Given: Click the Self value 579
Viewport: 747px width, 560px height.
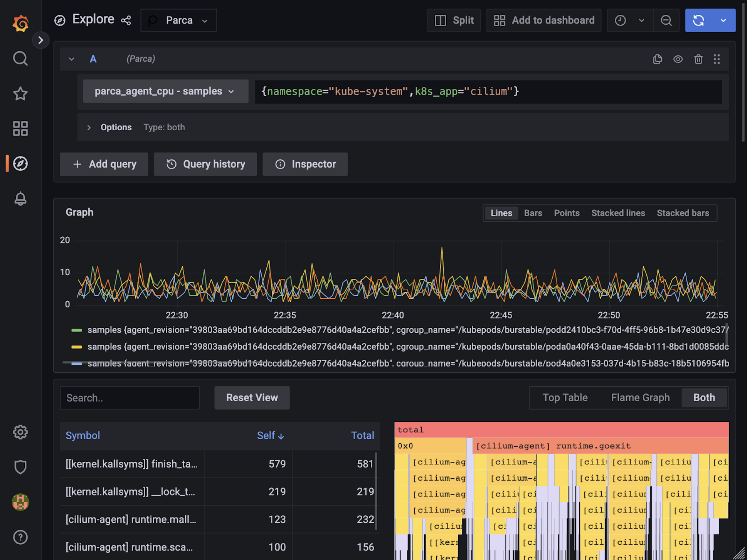Looking at the screenshot, I should pos(277,464).
